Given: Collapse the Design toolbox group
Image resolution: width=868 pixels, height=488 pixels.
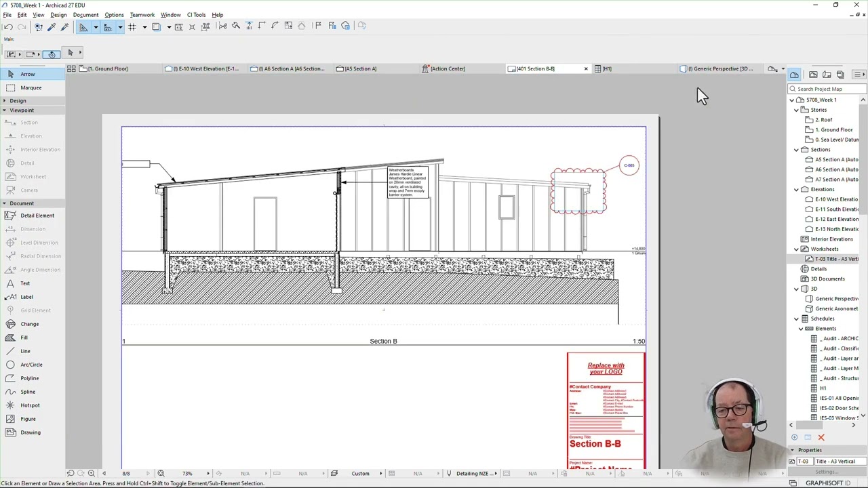Looking at the screenshot, I should 4,101.
